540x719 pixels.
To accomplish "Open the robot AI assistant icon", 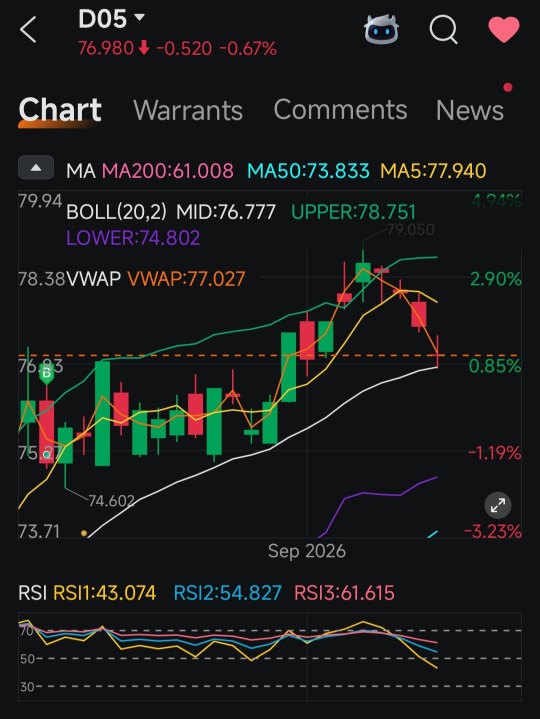I will coord(381,29).
